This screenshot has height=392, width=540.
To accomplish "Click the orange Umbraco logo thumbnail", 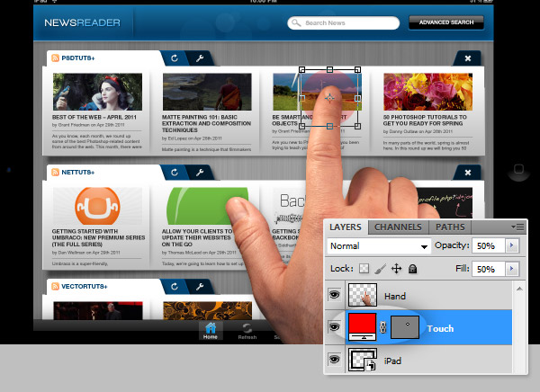I will pyautogui.click(x=97, y=206).
